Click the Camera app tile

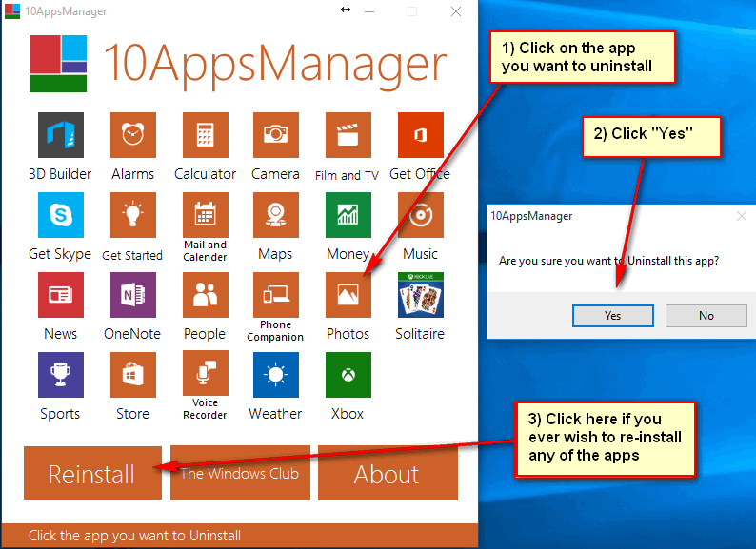click(276, 135)
